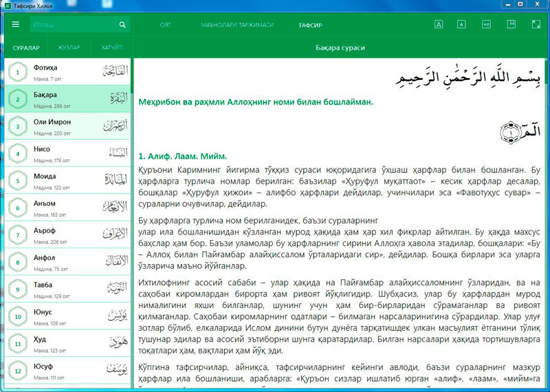This screenshot has height=392, width=550.
Task: Decrease text size with small A icon
Action: pos(462,25)
